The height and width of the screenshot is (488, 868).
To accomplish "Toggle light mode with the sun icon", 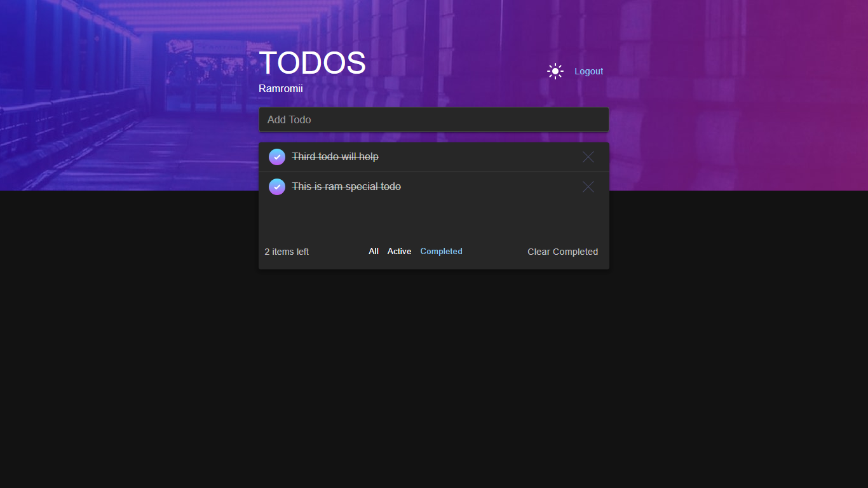I will coord(555,71).
